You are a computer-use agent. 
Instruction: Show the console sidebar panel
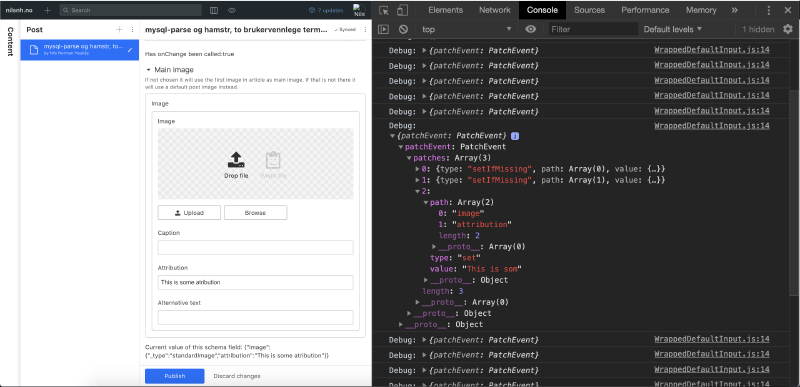pyautogui.click(x=383, y=30)
